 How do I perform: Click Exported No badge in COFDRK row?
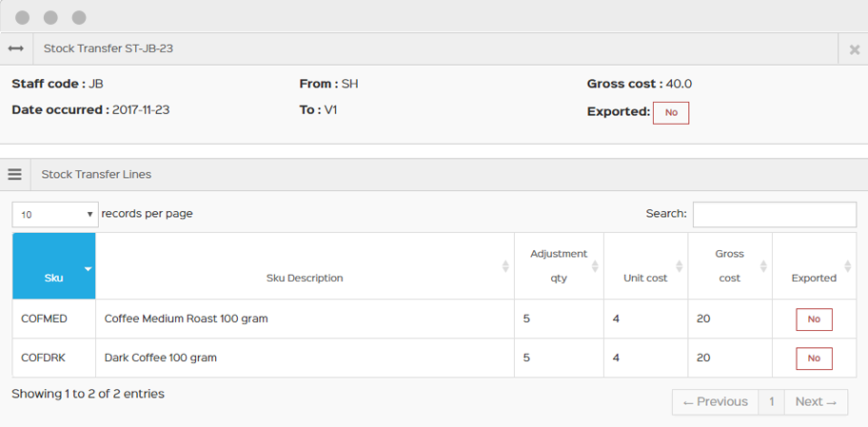(815, 358)
